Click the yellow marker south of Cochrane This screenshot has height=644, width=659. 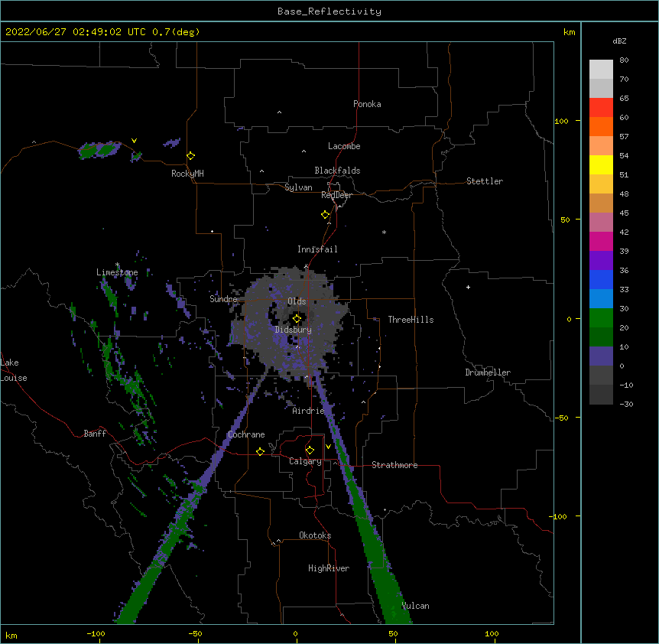[260, 451]
